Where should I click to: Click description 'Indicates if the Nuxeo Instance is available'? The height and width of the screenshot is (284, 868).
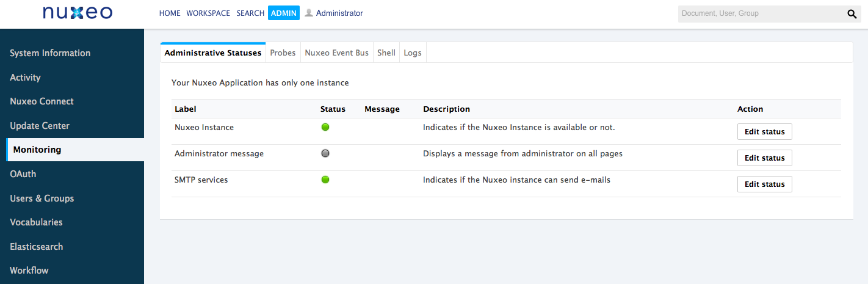[519, 128]
